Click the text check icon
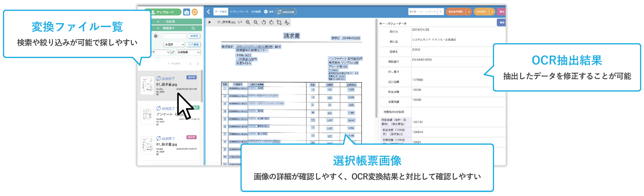 pyautogui.click(x=287, y=22)
